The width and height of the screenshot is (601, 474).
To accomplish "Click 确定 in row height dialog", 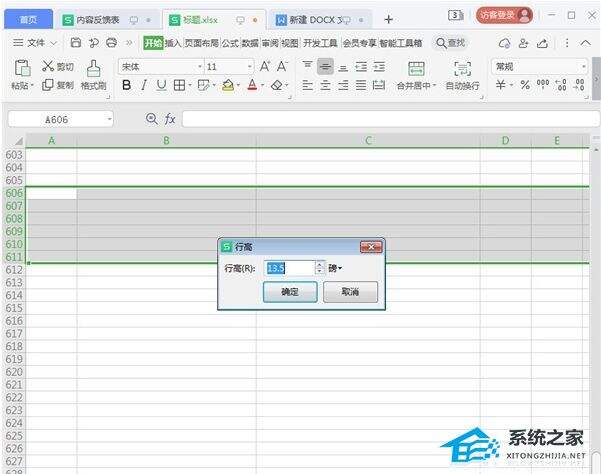I will (x=290, y=292).
